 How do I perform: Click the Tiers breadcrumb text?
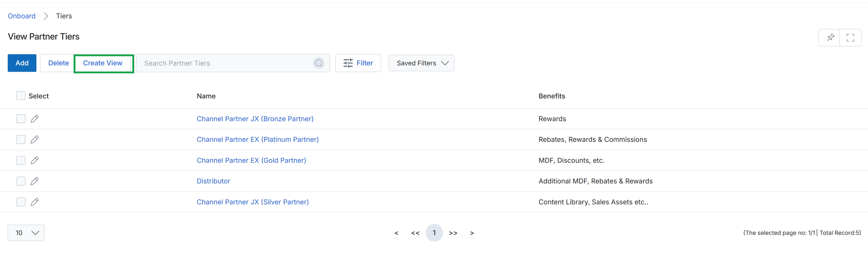coord(64,16)
